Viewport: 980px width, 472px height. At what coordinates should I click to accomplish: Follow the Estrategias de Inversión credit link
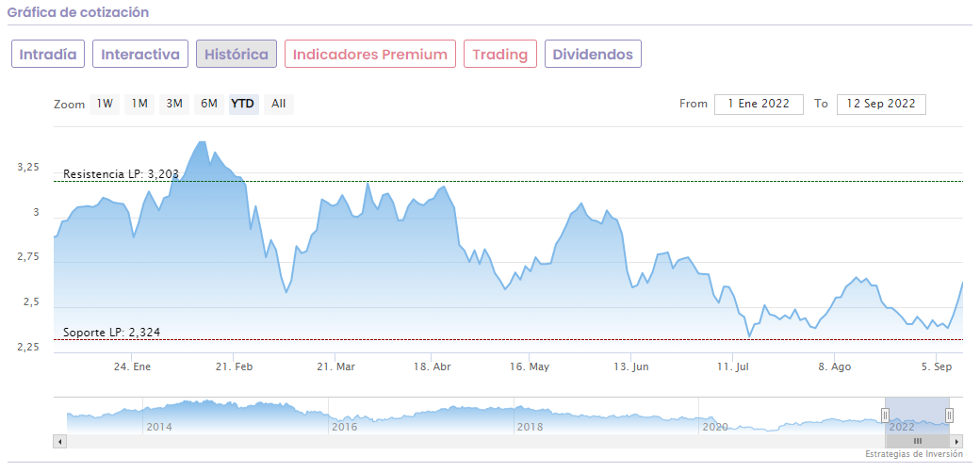pyautogui.click(x=914, y=454)
